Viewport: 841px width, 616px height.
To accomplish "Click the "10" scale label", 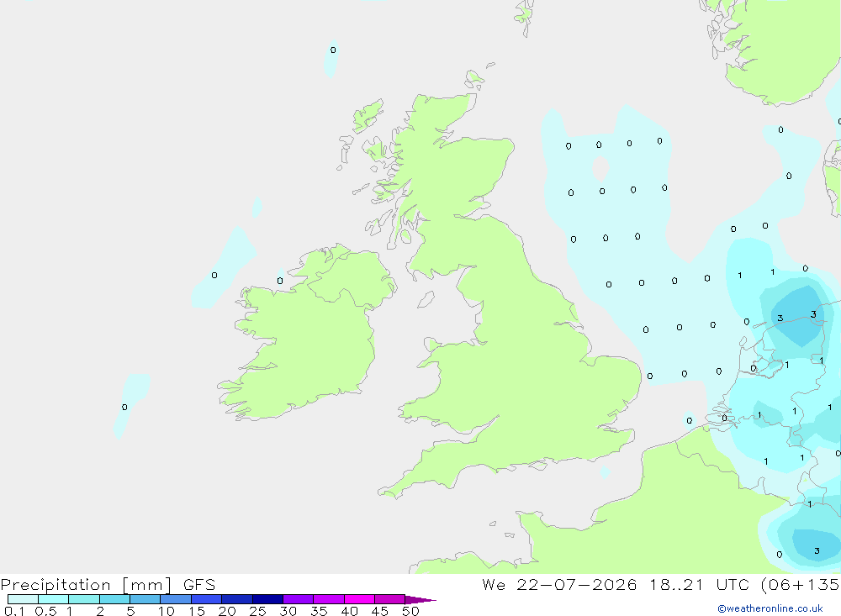I will 167,611.
